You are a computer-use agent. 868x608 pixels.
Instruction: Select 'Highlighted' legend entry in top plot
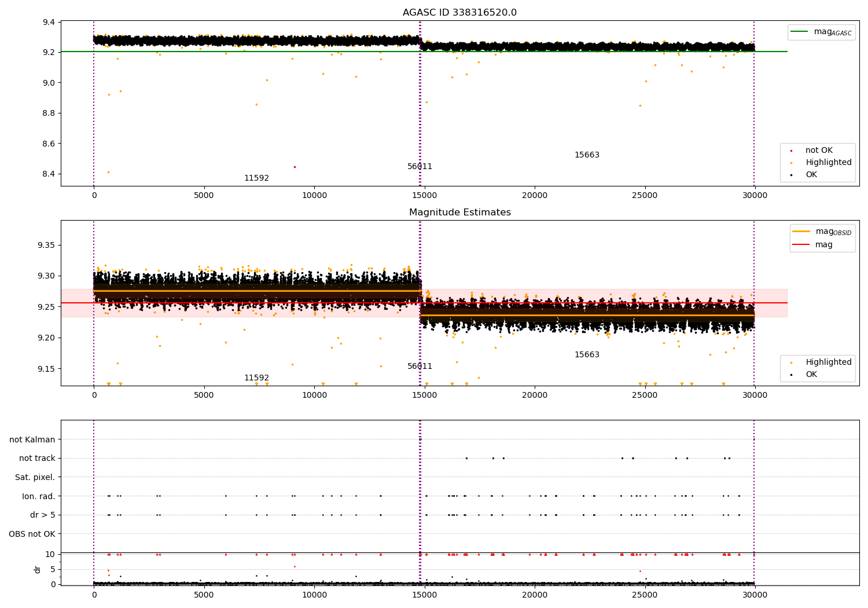pyautogui.click(x=821, y=163)
